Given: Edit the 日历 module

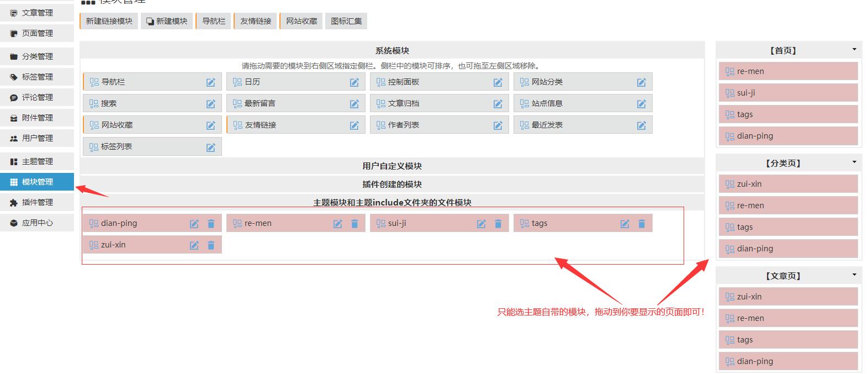Looking at the screenshot, I should coord(354,82).
